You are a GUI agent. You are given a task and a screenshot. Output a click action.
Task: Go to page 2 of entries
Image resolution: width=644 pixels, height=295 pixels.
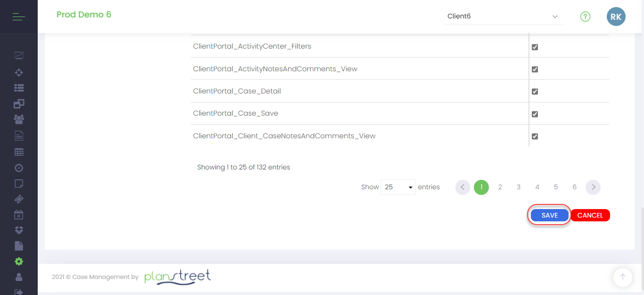click(500, 187)
